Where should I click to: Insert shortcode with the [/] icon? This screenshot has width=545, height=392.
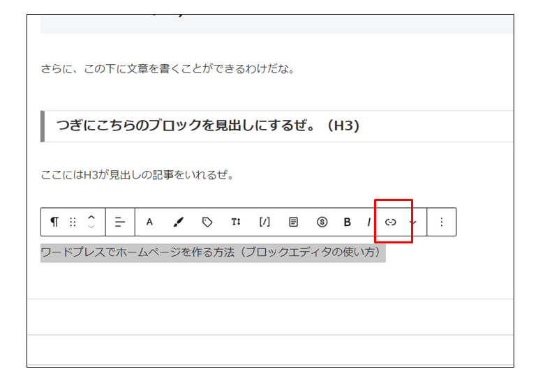[264, 222]
